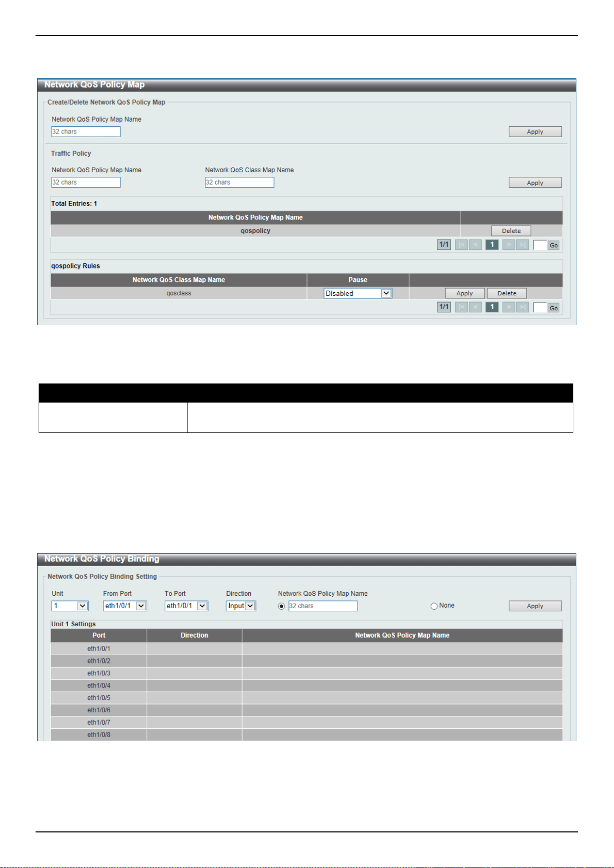Go to first page in qospolicy Rules pager
This screenshot has height=868, width=614.
(x=462, y=307)
